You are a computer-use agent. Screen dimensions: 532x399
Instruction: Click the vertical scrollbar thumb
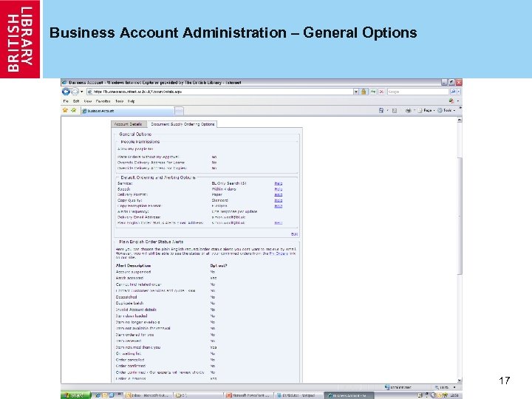pos(460,216)
